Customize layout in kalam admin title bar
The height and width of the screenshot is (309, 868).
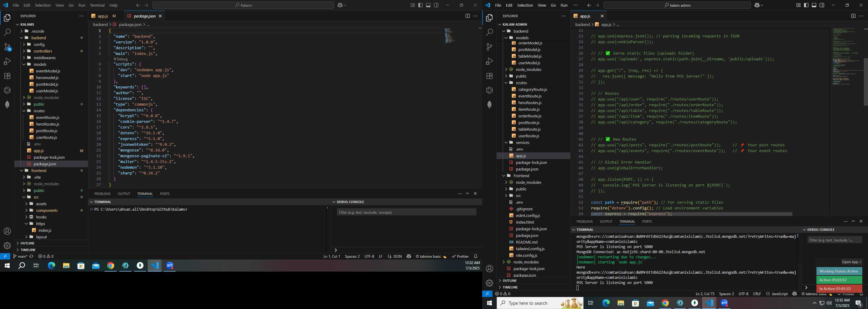pyautogui.click(x=798, y=5)
